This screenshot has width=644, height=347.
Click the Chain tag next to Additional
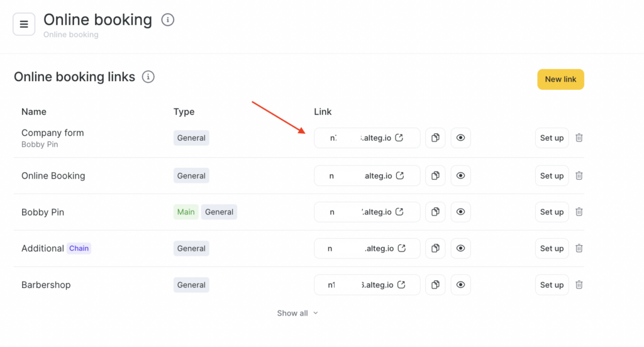[x=79, y=248]
